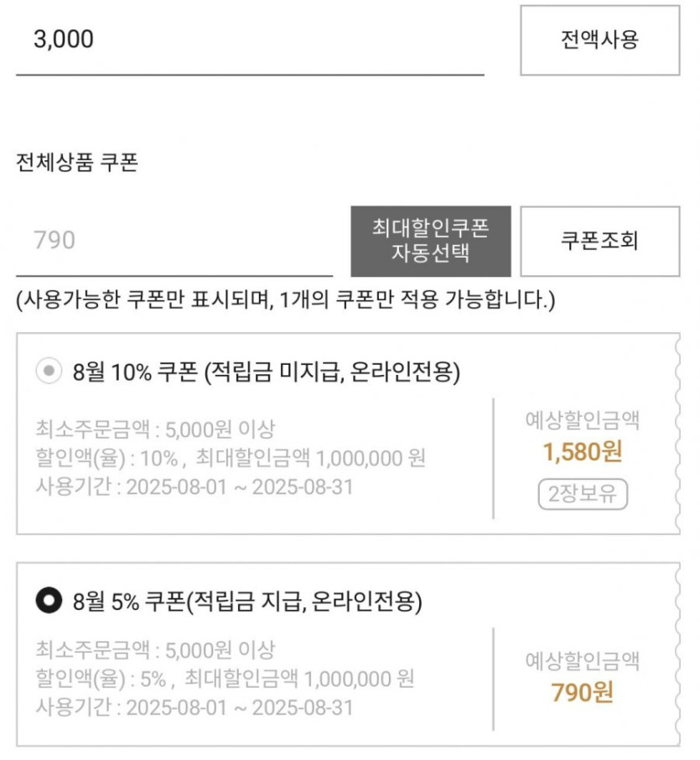700x760 pixels.
Task: Select the 8월 5% 쿠폰 radio button
Action: coord(49,601)
